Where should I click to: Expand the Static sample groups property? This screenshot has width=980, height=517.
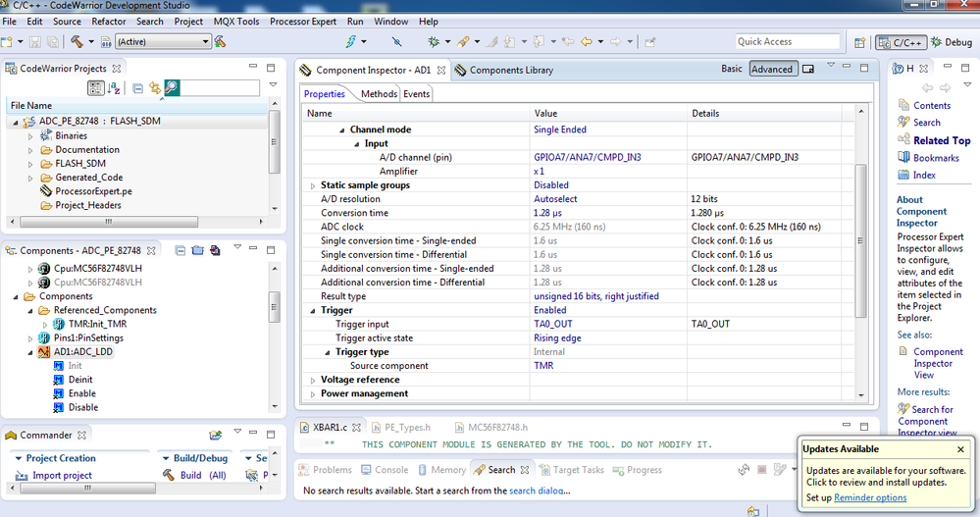click(312, 185)
